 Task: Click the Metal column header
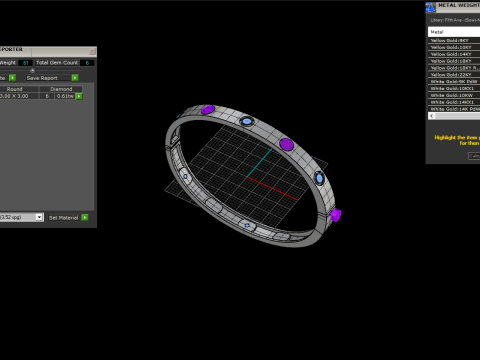point(454,32)
